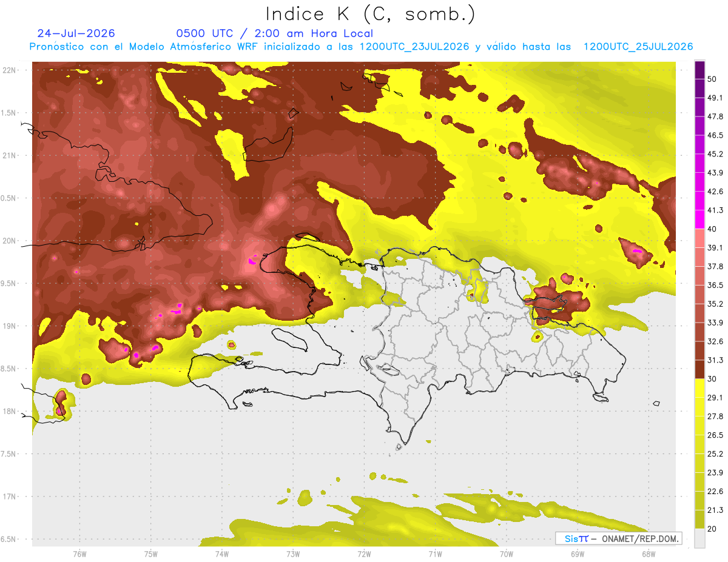Click the '43.9' colorbar value
The image size is (728, 562).
click(x=715, y=173)
